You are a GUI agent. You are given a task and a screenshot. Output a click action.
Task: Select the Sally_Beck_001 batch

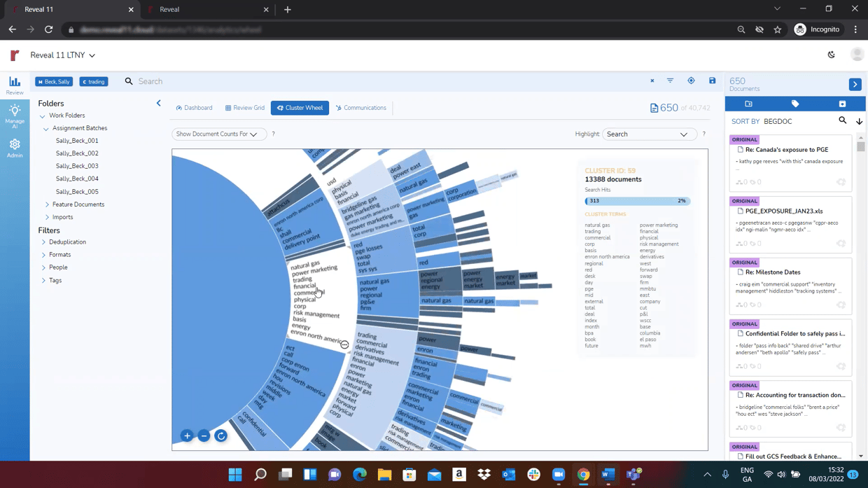pyautogui.click(x=77, y=141)
